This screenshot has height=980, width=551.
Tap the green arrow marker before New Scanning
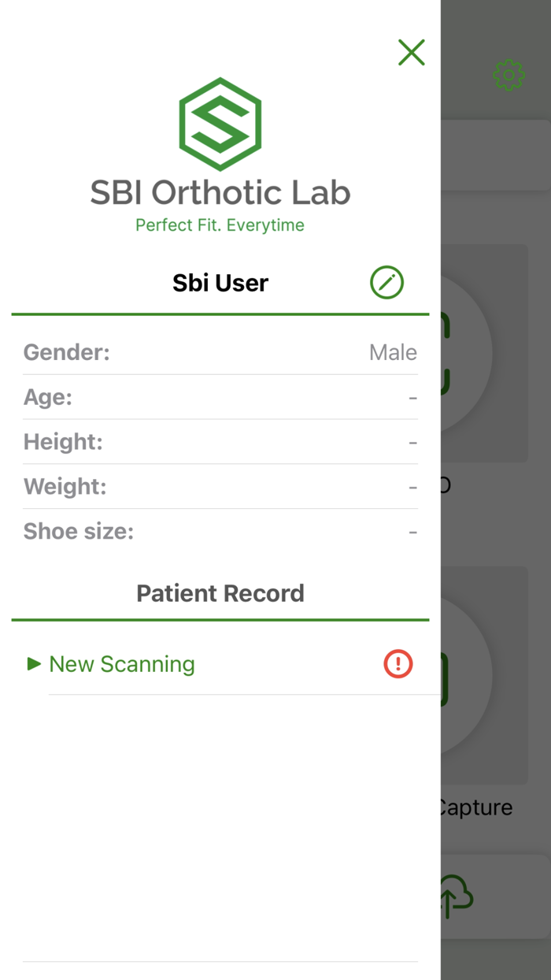[32, 664]
